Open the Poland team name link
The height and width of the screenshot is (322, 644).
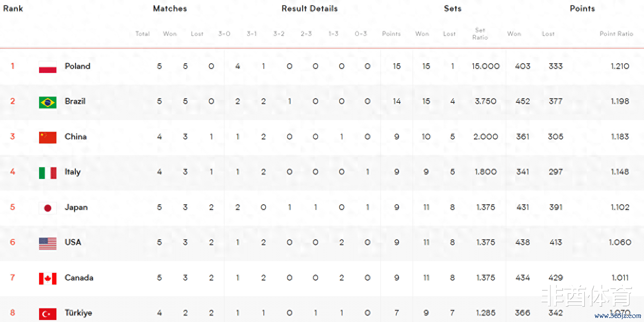(x=77, y=66)
